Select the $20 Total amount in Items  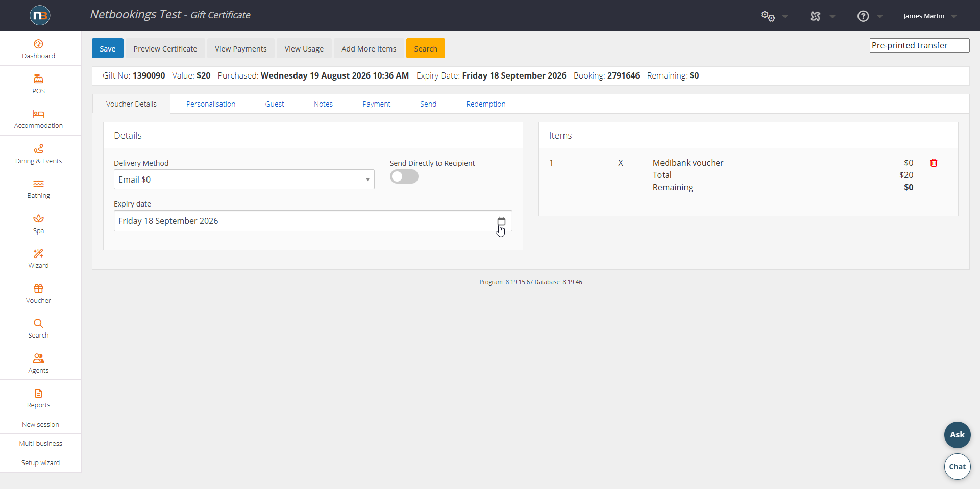[906, 175]
